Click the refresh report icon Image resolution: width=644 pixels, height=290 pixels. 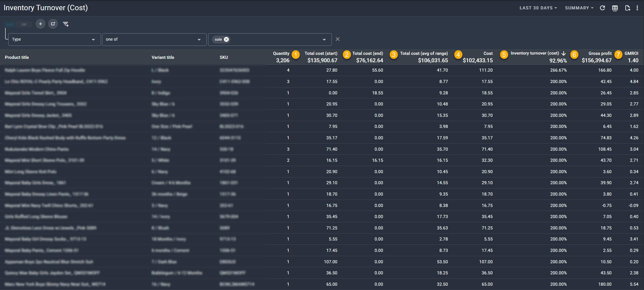(x=602, y=8)
